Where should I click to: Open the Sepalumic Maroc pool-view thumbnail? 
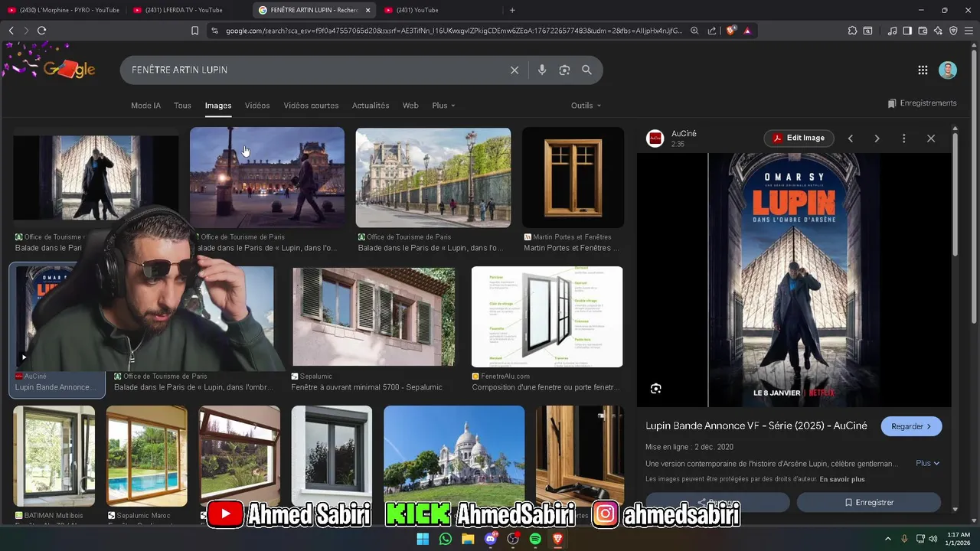(x=146, y=456)
